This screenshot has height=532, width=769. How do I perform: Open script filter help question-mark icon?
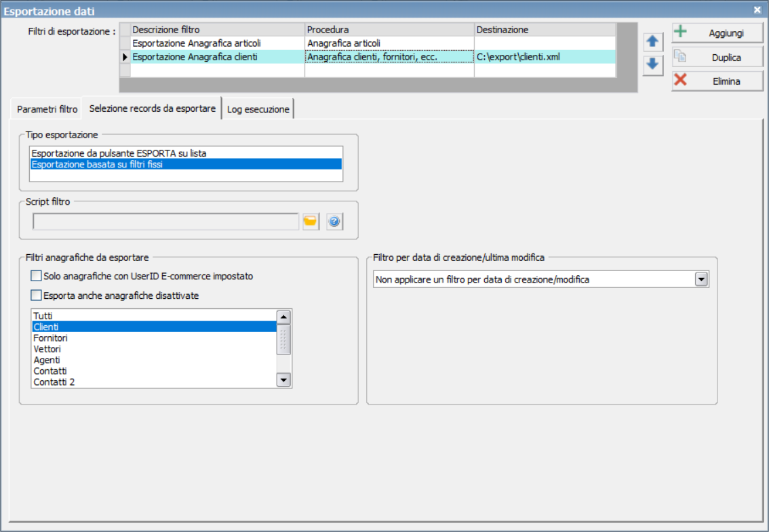tap(334, 222)
